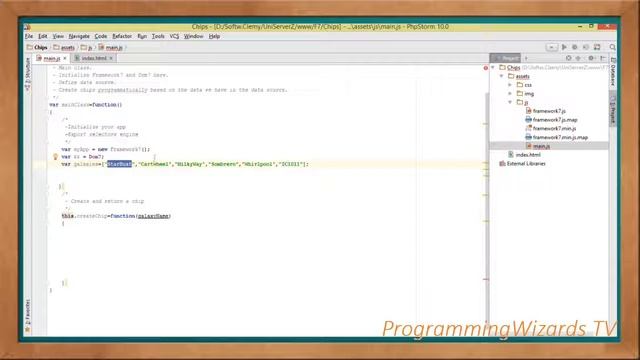Click the hide Project panel icon

point(603,58)
